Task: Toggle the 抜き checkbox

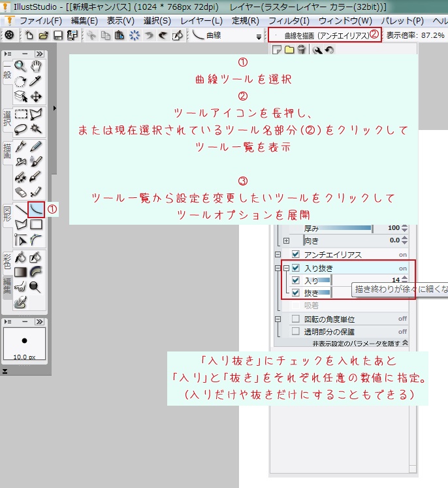Action: tap(296, 293)
